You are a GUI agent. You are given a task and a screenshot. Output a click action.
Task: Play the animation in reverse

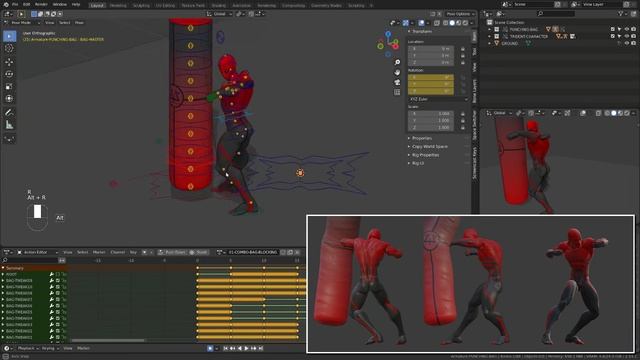(240, 348)
